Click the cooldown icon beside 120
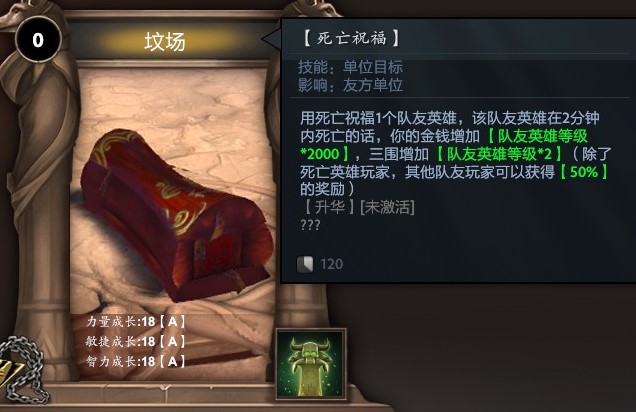This screenshot has height=412, width=636. coord(305,264)
